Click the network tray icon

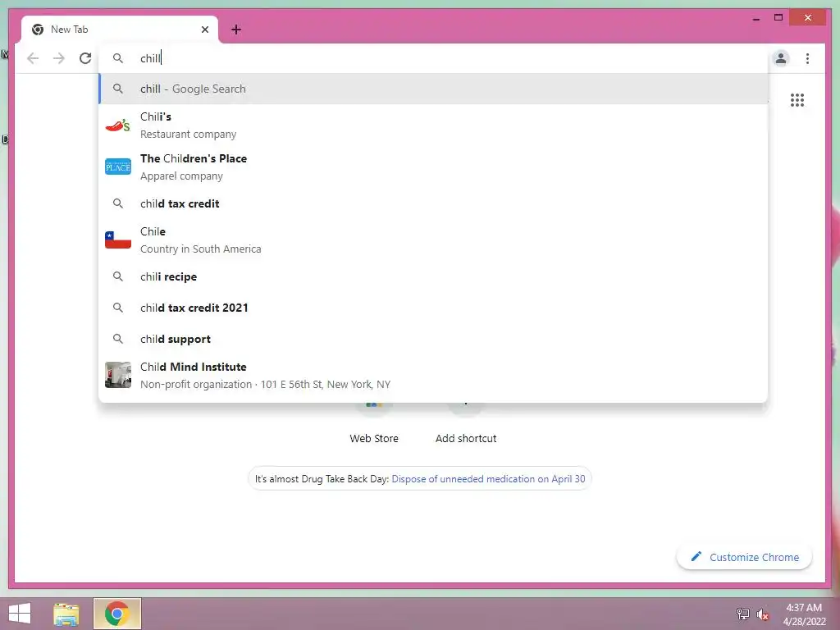[742, 614]
